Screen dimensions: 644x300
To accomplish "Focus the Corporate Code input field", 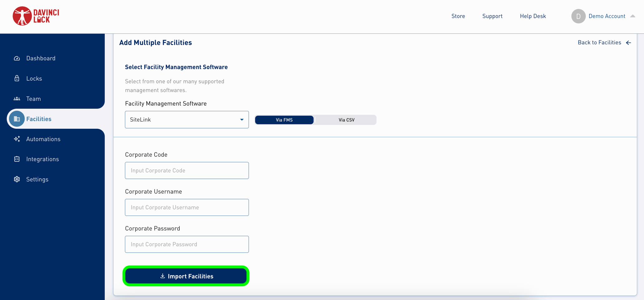I will tap(187, 171).
